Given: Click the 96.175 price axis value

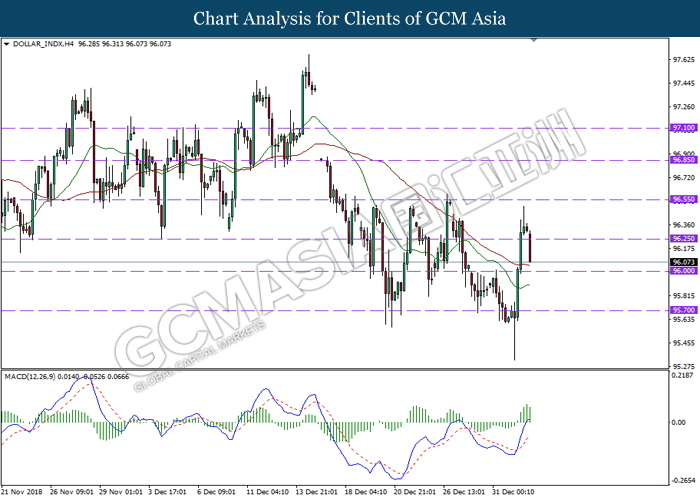Looking at the screenshot, I should point(684,249).
